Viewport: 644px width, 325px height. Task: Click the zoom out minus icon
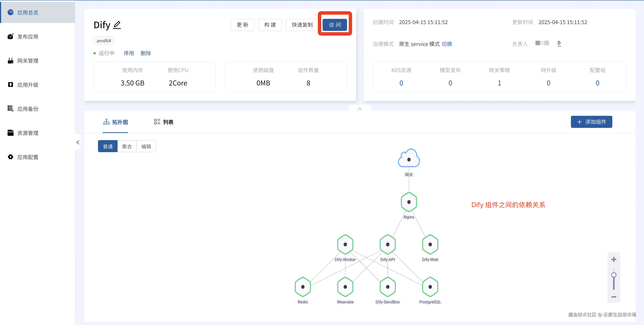(613, 297)
